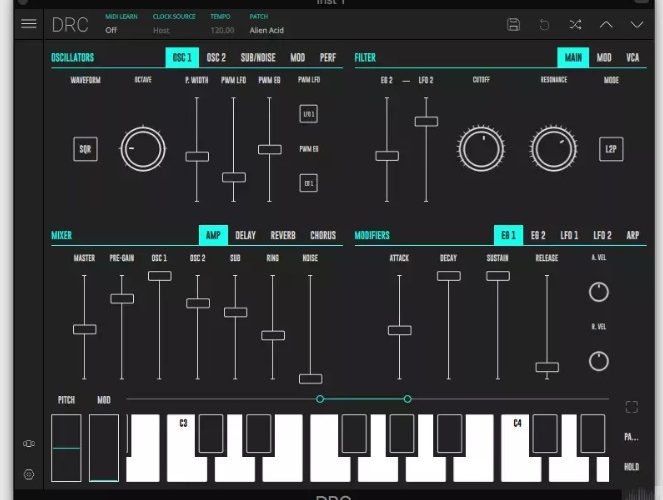The width and height of the screenshot is (663, 500).
Task: Click the A. VEL knob
Action: click(x=599, y=292)
